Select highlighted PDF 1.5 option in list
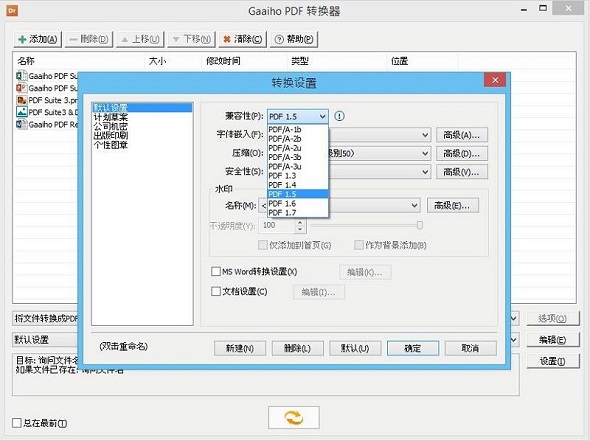Viewport: 590px width, 441px height. tap(298, 194)
